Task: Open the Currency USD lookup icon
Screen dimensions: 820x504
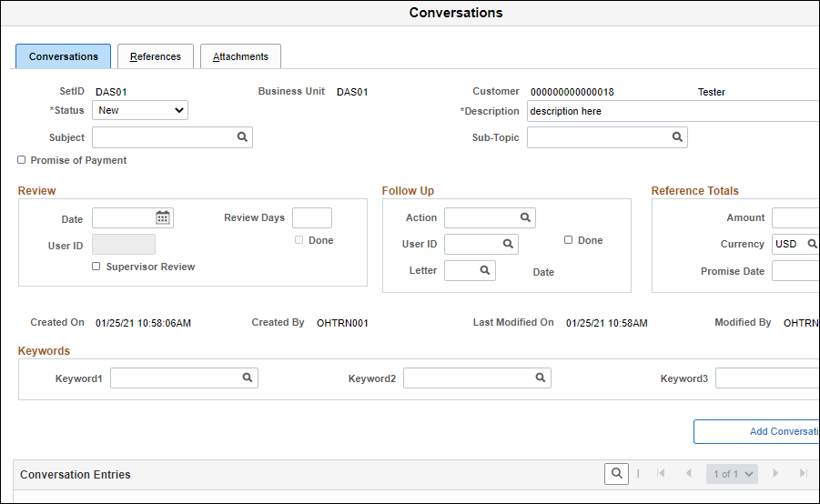Action: click(812, 244)
